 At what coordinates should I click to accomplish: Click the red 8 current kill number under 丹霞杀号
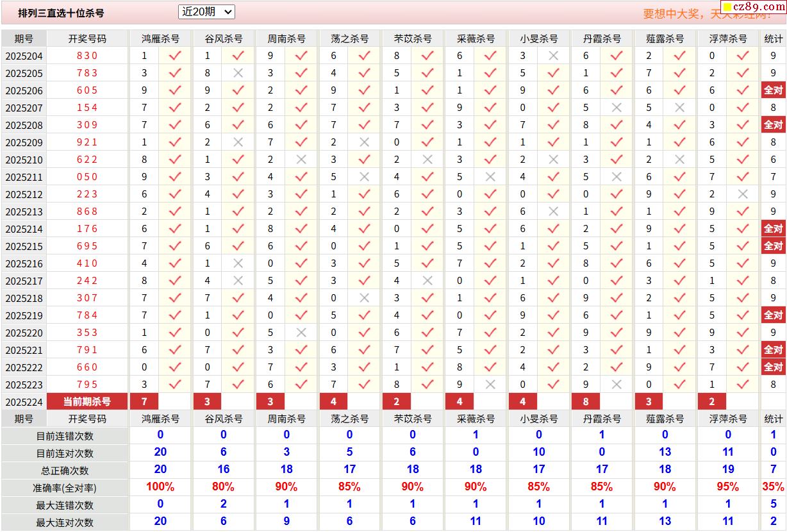point(586,402)
